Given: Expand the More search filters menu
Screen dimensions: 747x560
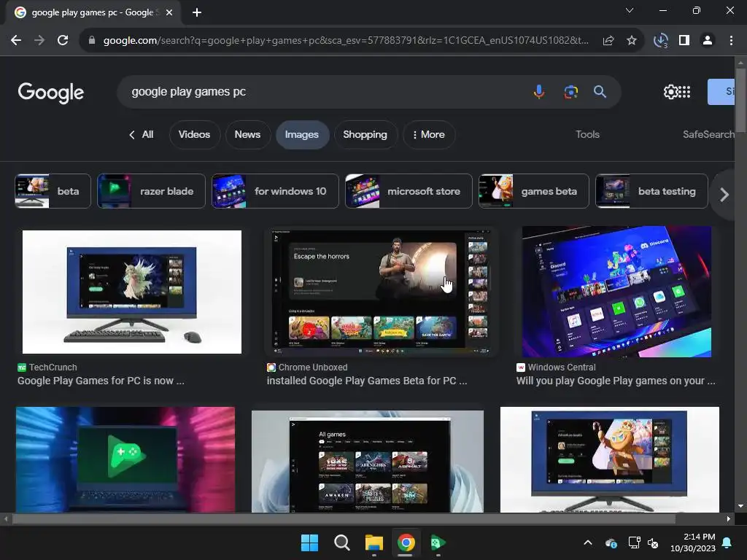Looking at the screenshot, I should point(429,135).
